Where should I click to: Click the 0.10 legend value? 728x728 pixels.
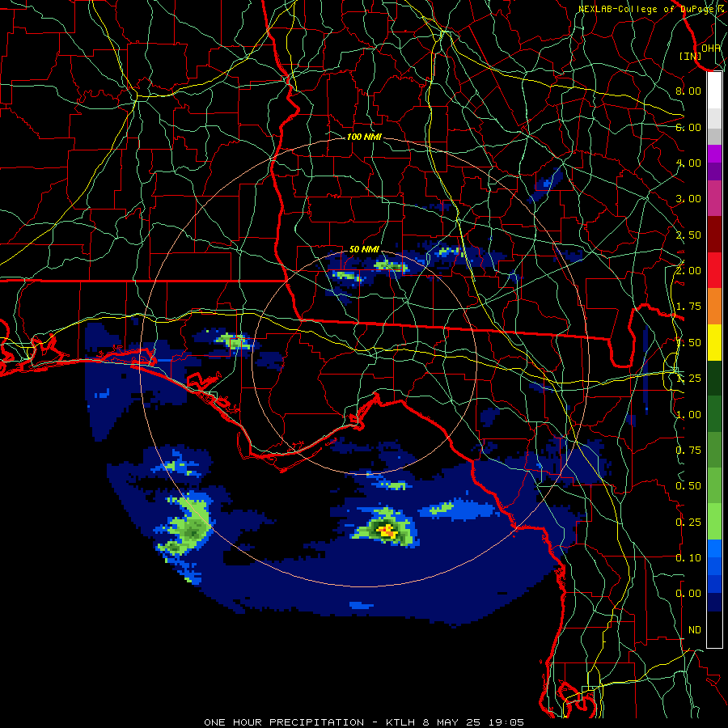688,557
